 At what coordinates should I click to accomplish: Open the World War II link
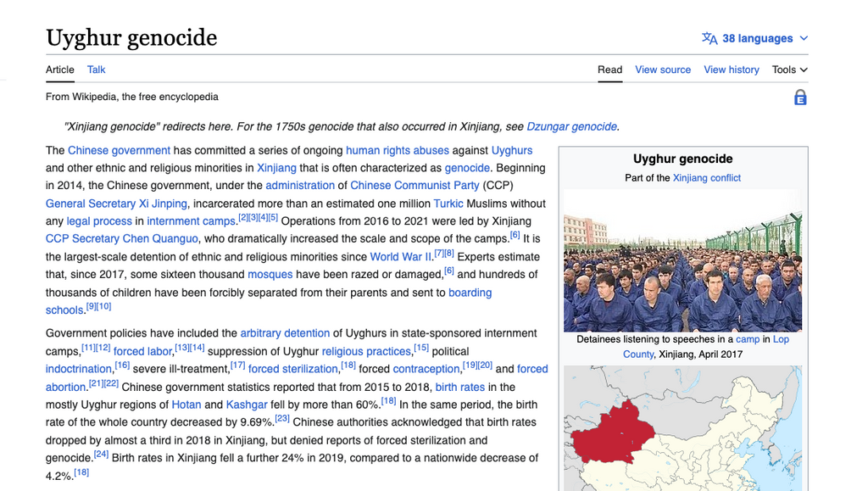[x=401, y=257]
